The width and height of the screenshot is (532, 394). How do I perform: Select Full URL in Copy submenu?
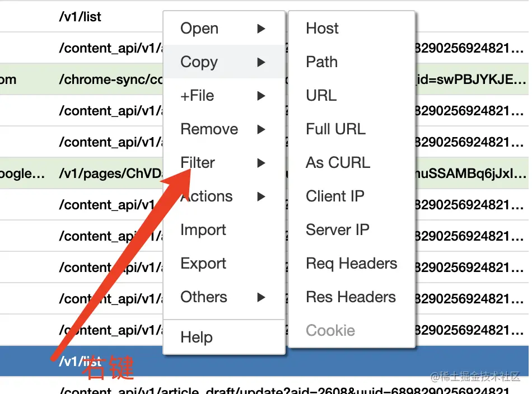tap(352, 129)
